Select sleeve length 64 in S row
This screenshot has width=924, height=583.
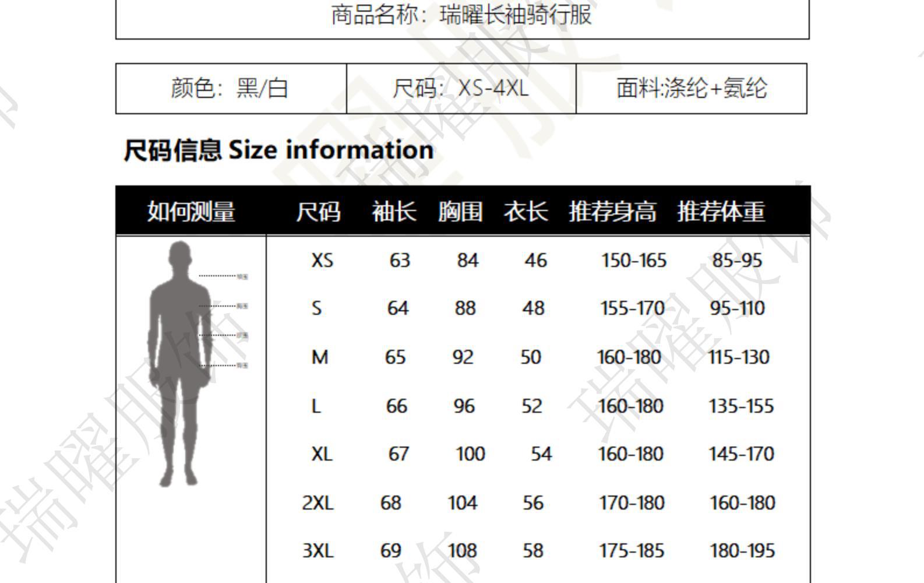click(x=398, y=308)
